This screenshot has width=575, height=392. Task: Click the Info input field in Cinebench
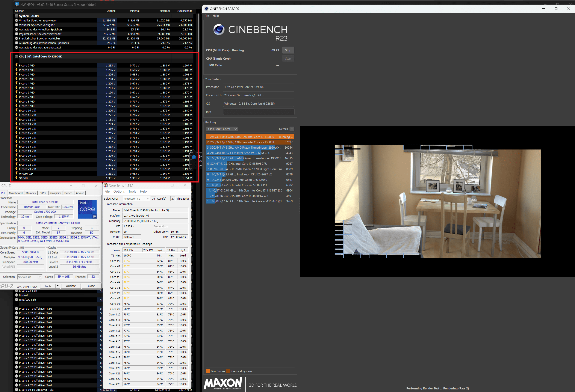[259, 112]
